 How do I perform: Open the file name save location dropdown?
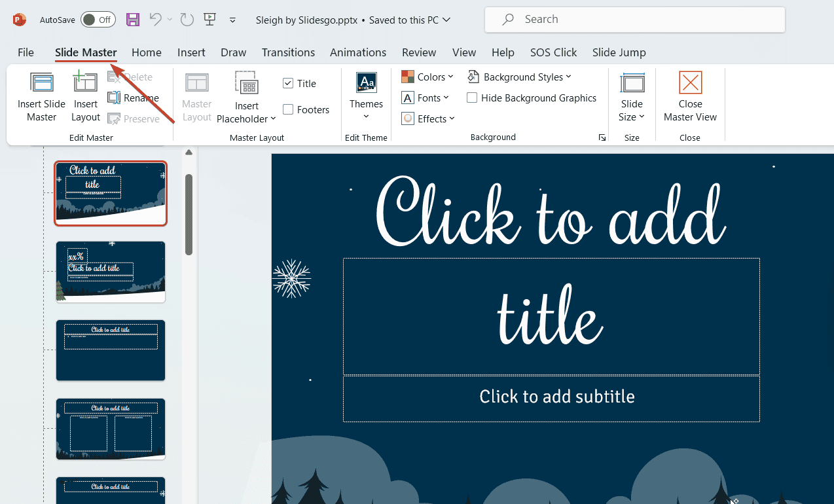pyautogui.click(x=446, y=20)
